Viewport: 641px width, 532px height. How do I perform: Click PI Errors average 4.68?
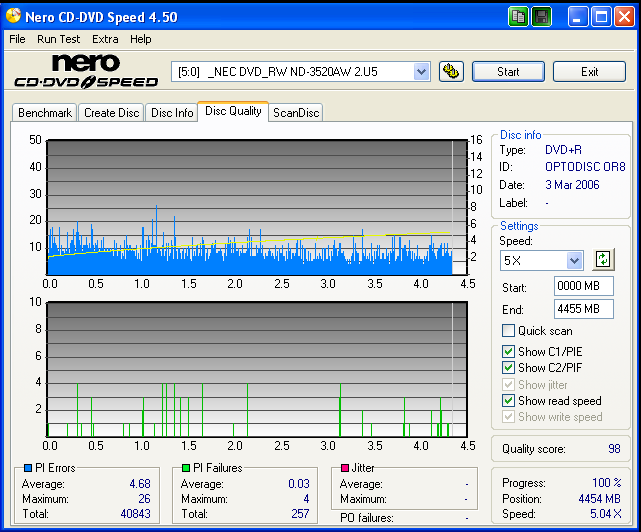(x=140, y=484)
